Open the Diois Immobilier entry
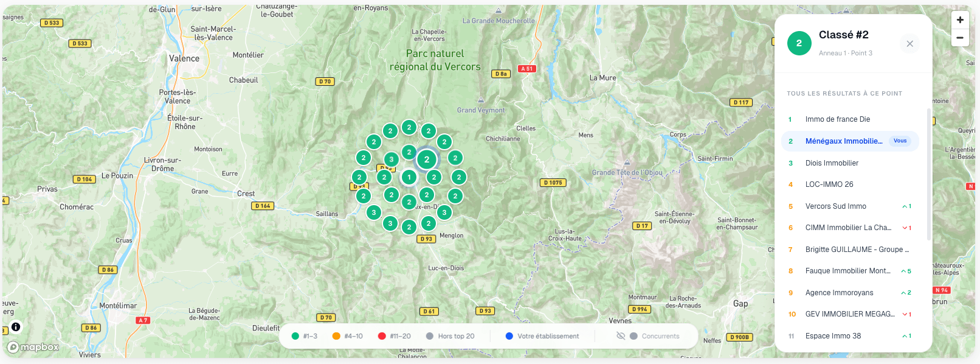This screenshot has width=980, height=364. click(x=832, y=163)
